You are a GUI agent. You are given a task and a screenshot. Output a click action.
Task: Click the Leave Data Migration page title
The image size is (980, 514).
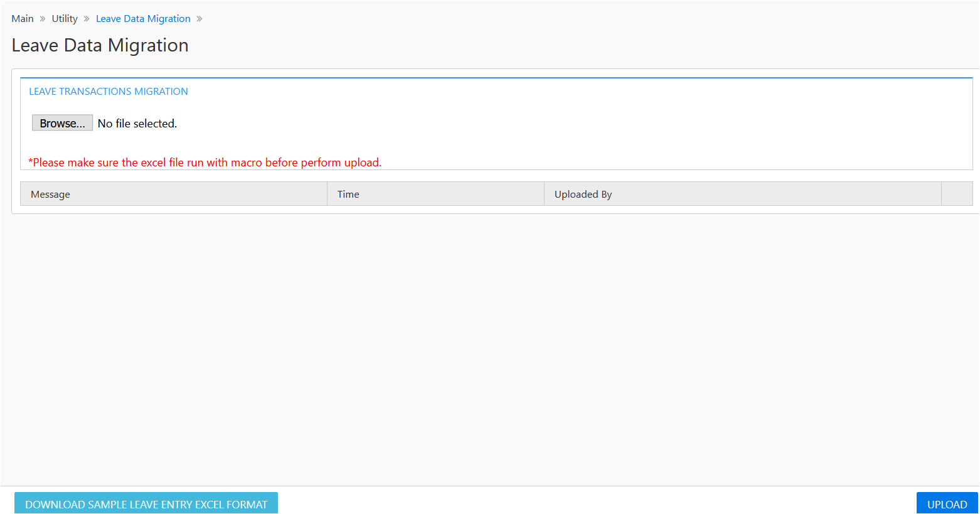100,45
